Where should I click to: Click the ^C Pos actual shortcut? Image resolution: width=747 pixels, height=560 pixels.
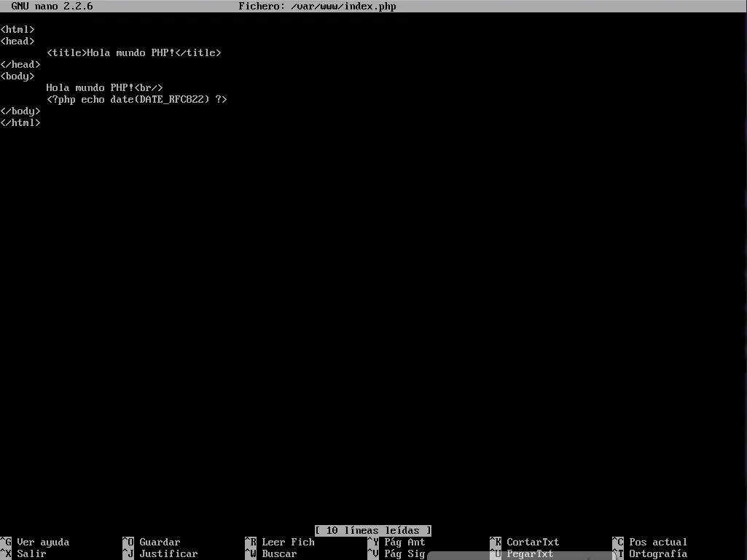650,543
